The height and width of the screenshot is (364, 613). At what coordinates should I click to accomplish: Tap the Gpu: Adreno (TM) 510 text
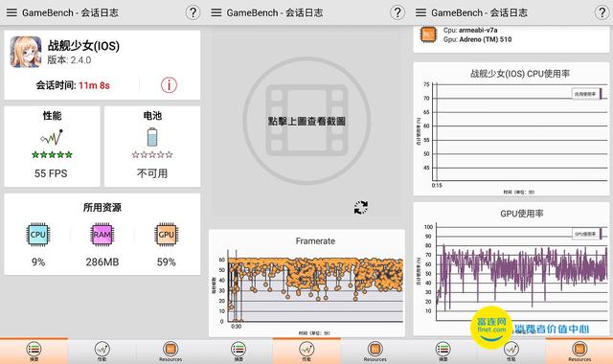click(x=477, y=39)
